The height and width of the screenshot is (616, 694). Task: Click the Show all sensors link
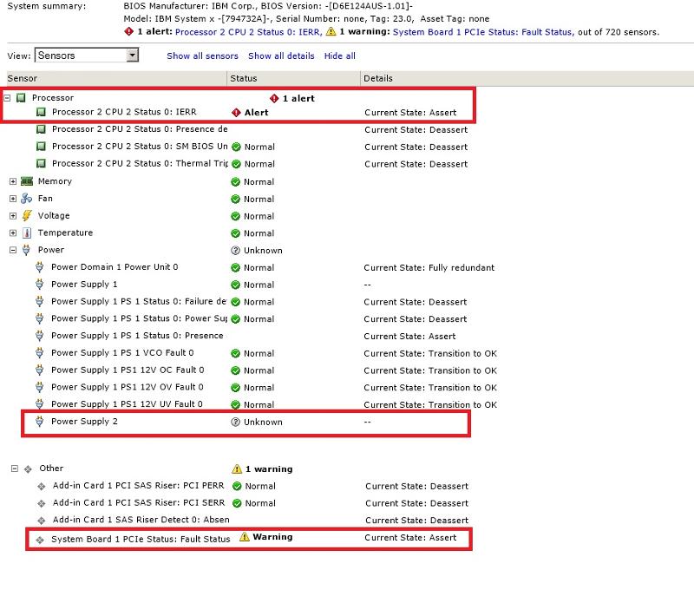click(202, 56)
